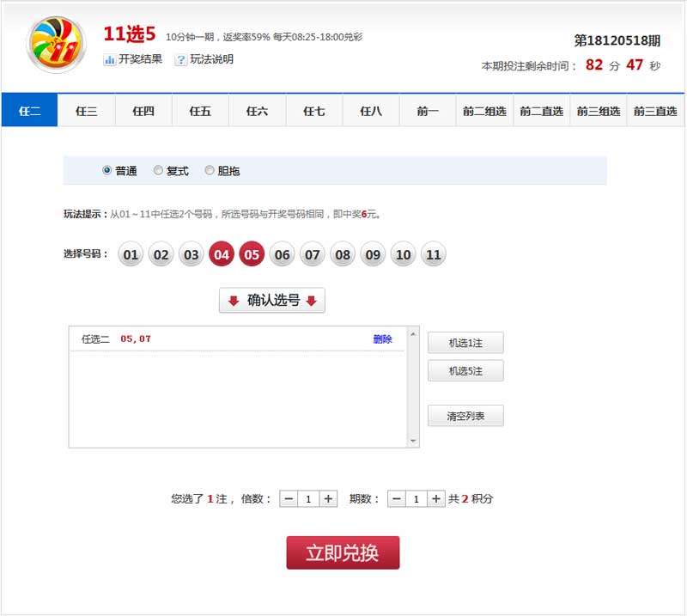Pick number ball 09
The image size is (687, 616).
(373, 253)
